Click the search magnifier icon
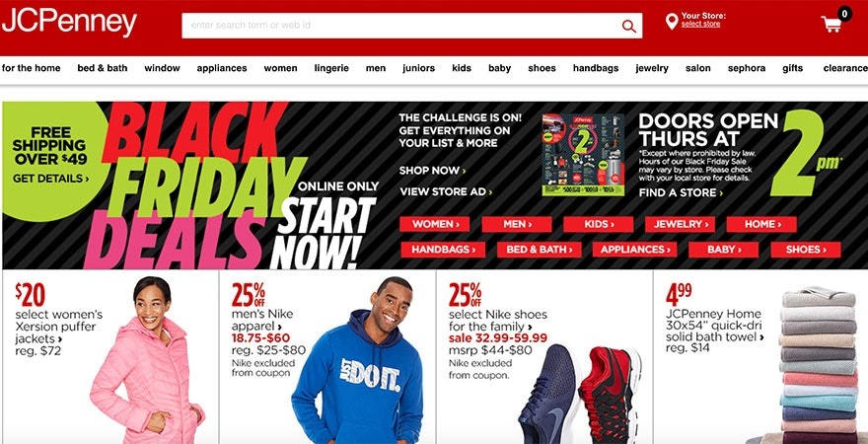The height and width of the screenshot is (444, 868). click(629, 26)
